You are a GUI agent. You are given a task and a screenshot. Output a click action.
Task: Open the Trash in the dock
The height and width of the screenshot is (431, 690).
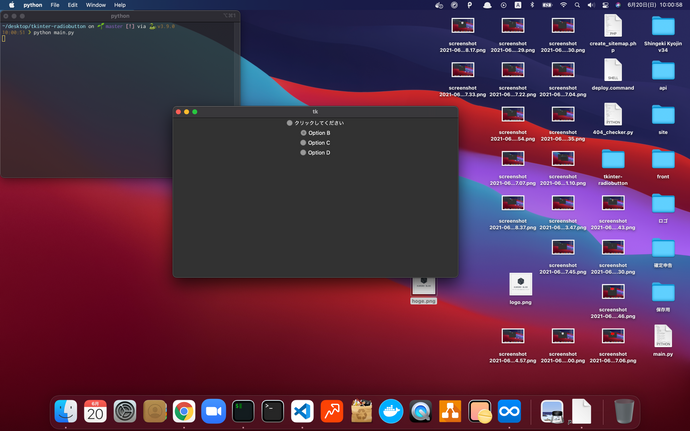coord(624,411)
